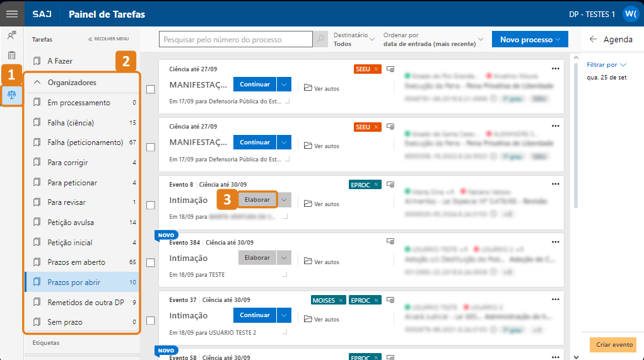Select Sem prazo organizer

pyautogui.click(x=82, y=322)
